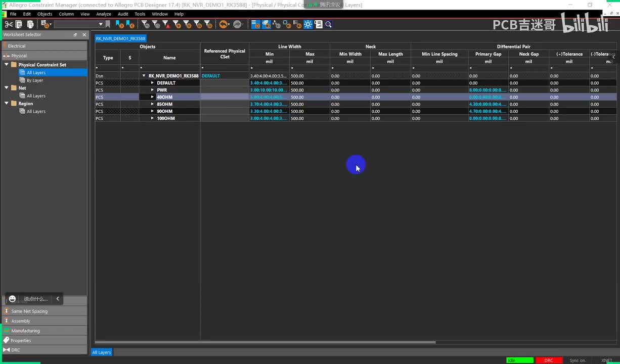
Task: Expand the 100OHM constraint set row
Action: pyautogui.click(x=152, y=118)
